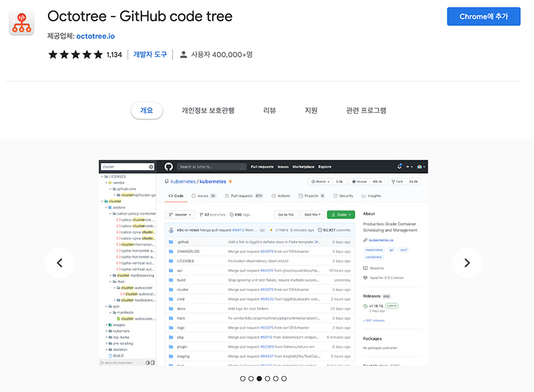The height and width of the screenshot is (392, 534).
Task: Select the third (active) carousel dot
Action: coord(259,379)
